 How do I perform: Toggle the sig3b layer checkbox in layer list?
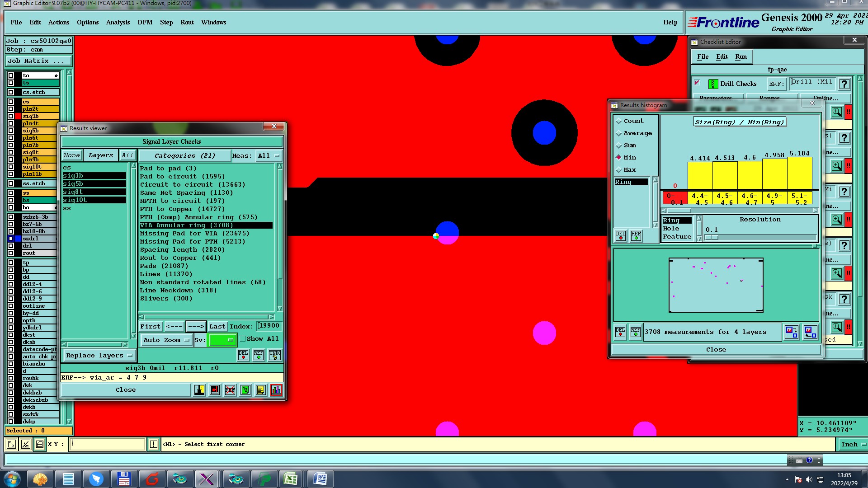pyautogui.click(x=11, y=116)
